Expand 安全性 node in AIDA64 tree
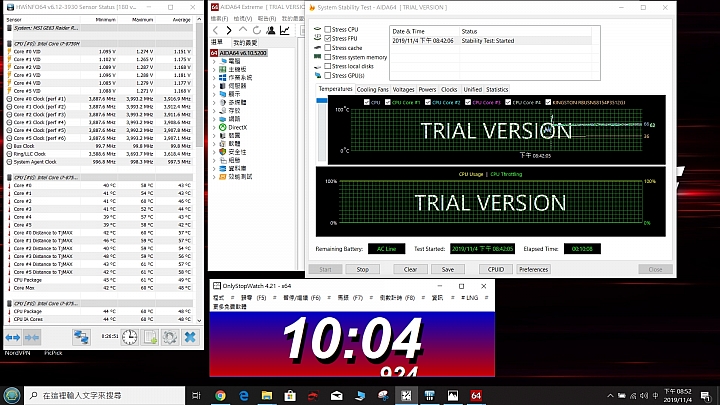The height and width of the screenshot is (405, 720). point(214,152)
